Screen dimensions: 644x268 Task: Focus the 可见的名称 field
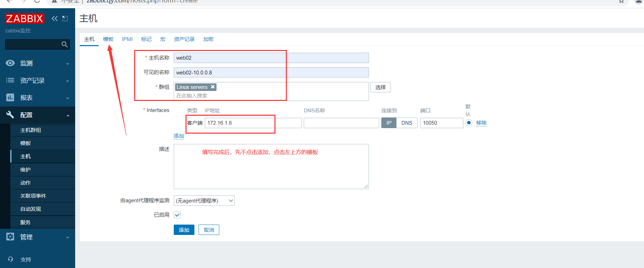point(271,72)
